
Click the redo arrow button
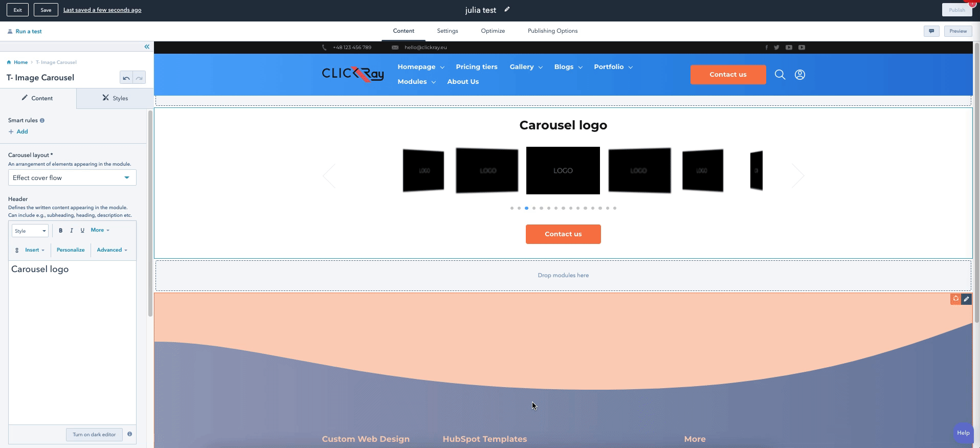coord(139,78)
